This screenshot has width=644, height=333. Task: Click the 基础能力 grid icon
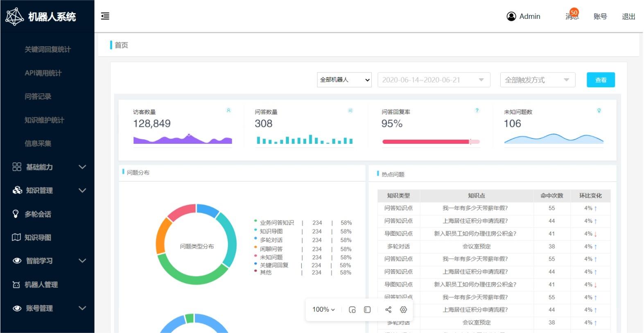pyautogui.click(x=17, y=167)
